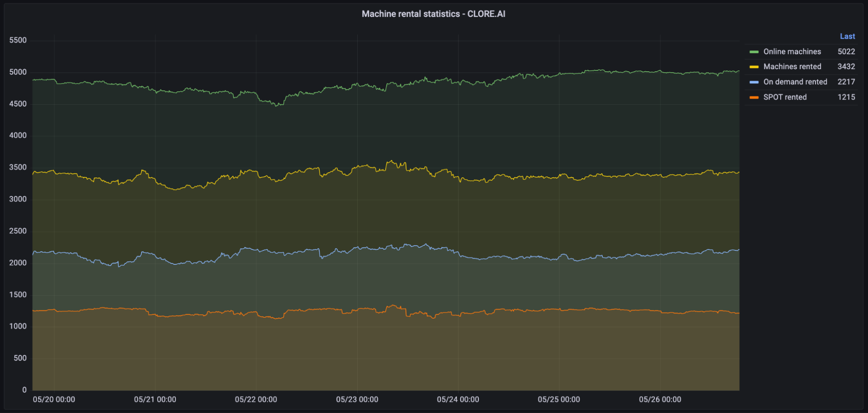The width and height of the screenshot is (868, 413).
Task: Click the orange SPOT rented color swatch
Action: (x=754, y=97)
